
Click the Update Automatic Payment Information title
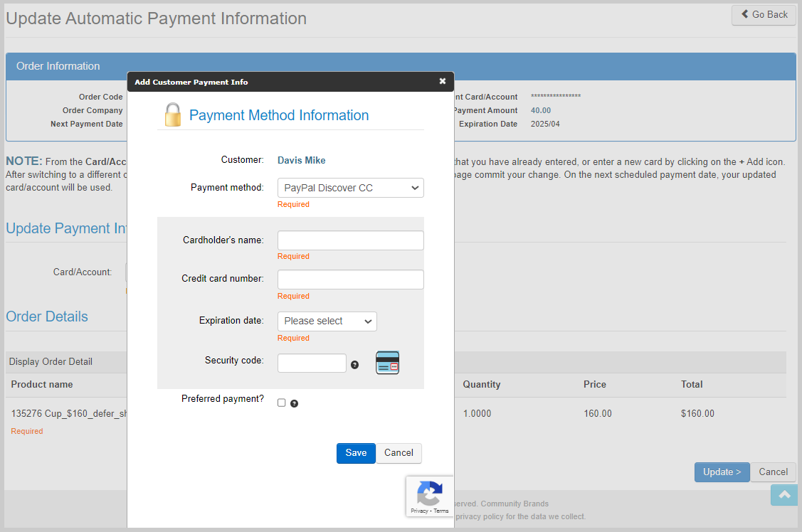pos(156,18)
